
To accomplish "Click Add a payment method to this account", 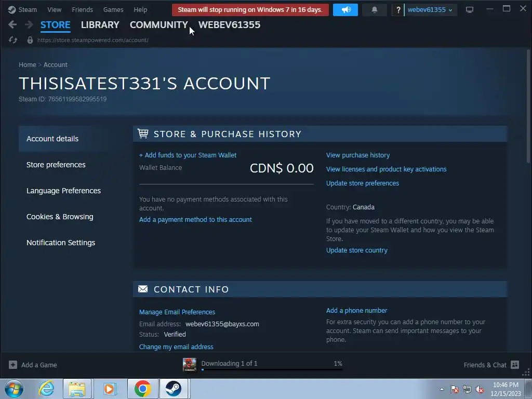I will (x=195, y=220).
